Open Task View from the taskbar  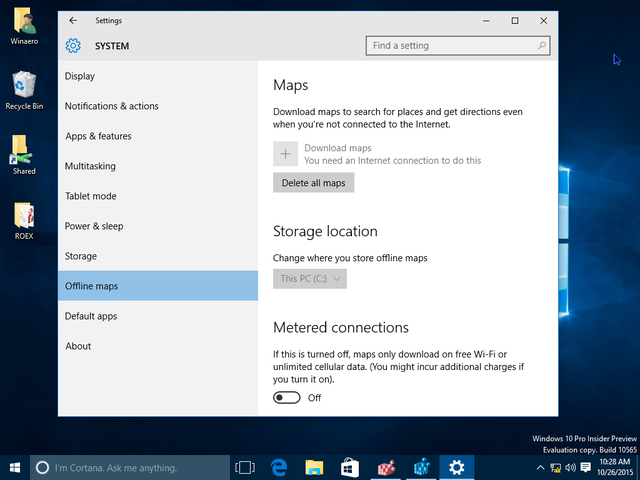(x=245, y=468)
